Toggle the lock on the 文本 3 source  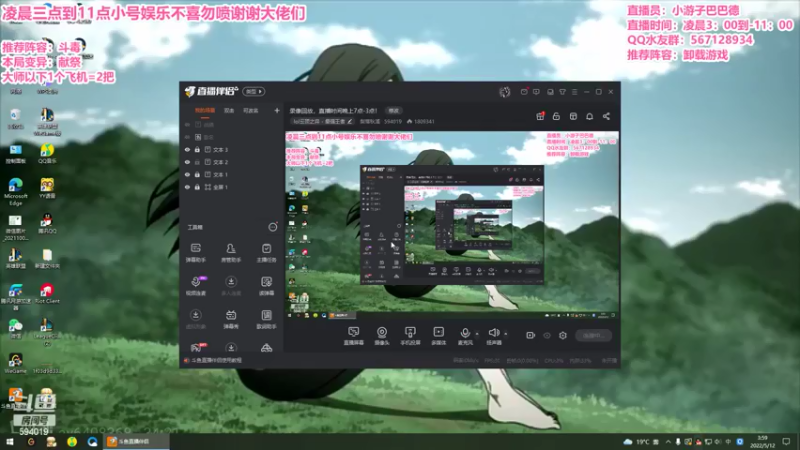(x=197, y=149)
